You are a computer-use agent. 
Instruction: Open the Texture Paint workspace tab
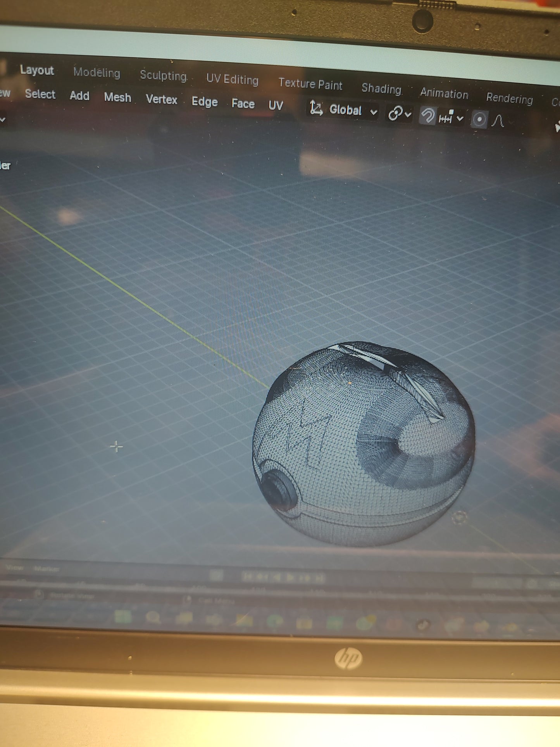310,84
